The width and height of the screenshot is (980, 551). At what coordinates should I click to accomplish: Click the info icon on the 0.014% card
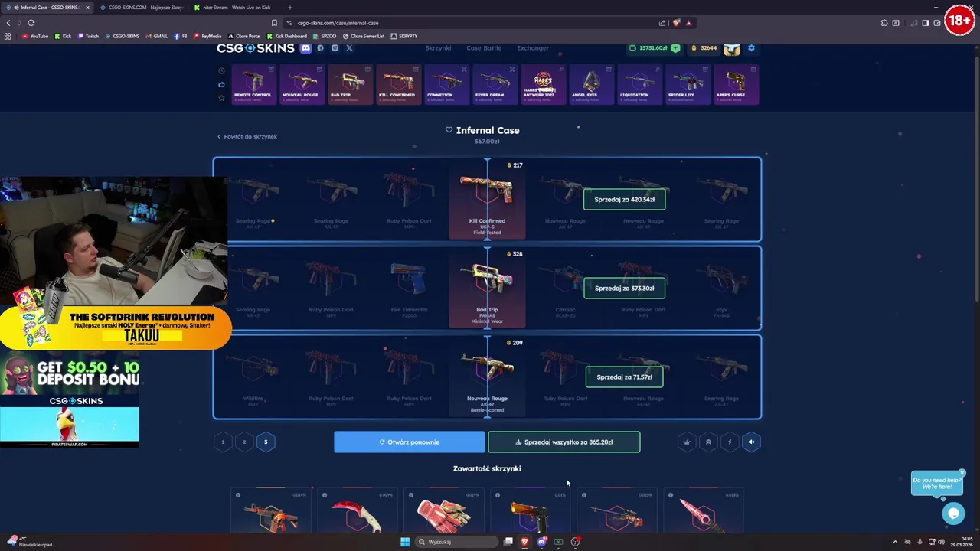(238, 495)
